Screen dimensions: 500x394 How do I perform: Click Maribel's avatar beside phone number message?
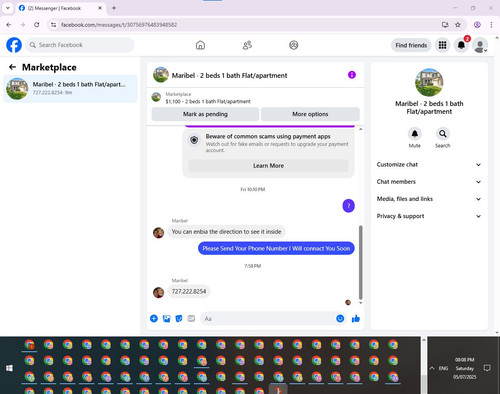158,292
